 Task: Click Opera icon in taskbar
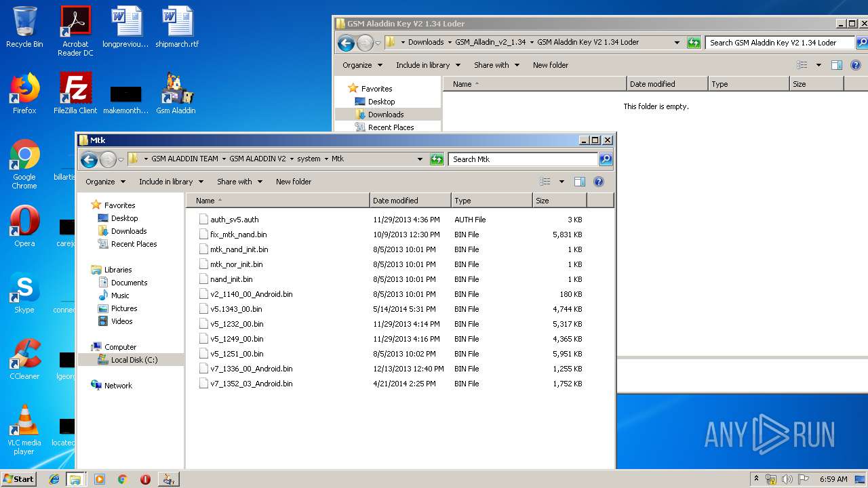tap(145, 479)
